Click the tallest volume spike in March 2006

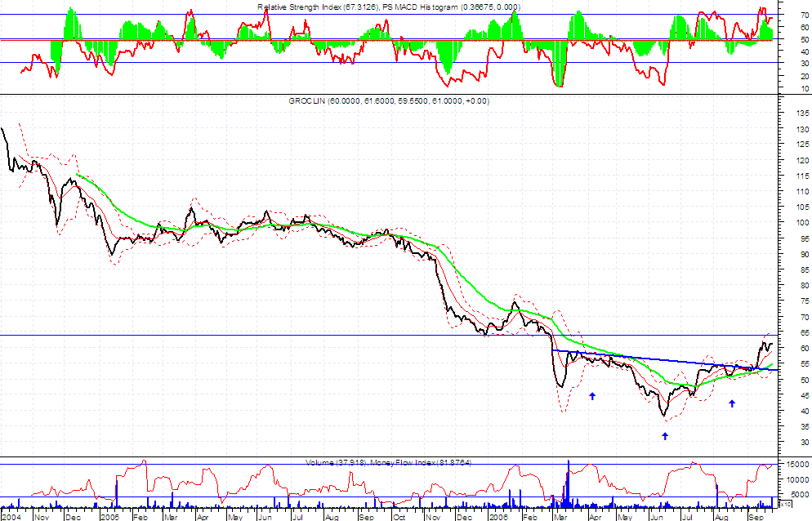[567, 482]
